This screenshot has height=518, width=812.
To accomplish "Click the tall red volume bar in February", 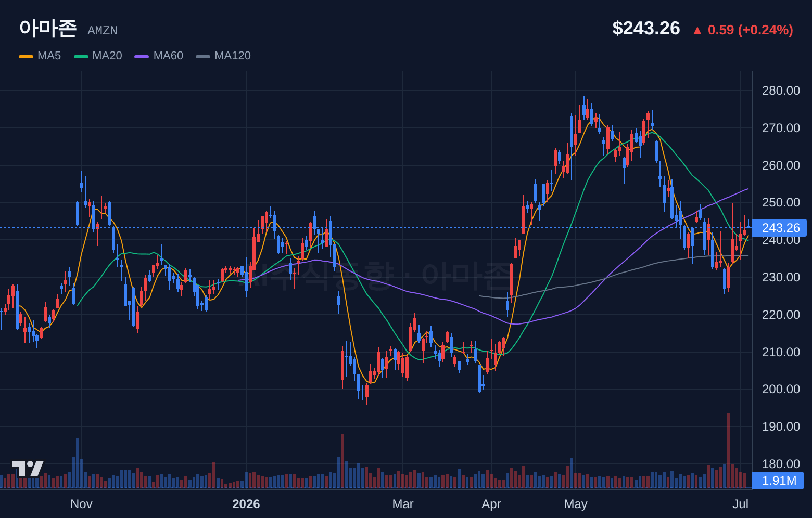I will tap(342, 461).
